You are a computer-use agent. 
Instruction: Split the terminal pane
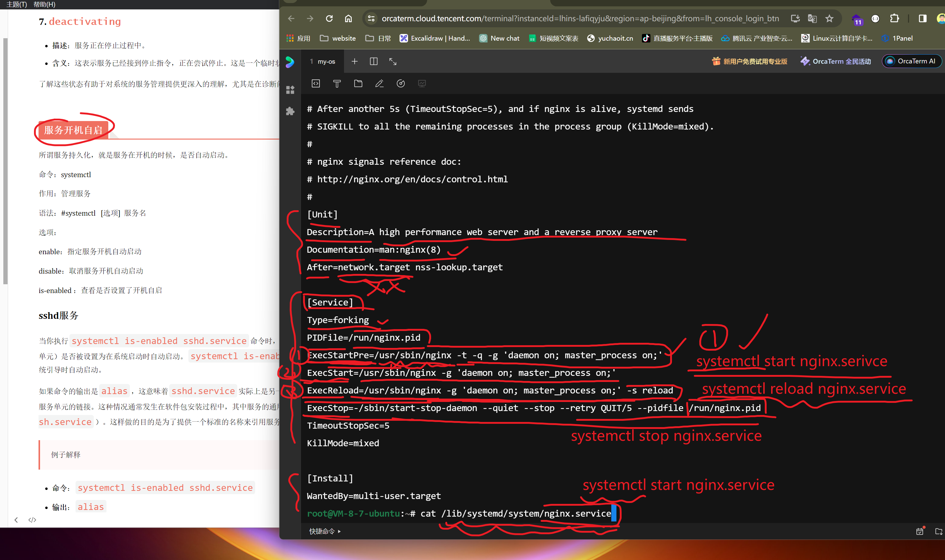(374, 61)
